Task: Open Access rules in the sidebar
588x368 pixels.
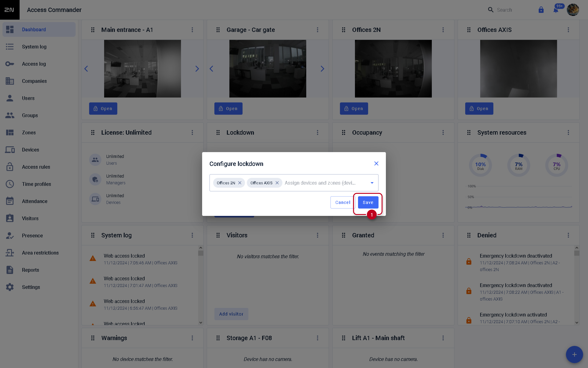Action: click(39, 167)
